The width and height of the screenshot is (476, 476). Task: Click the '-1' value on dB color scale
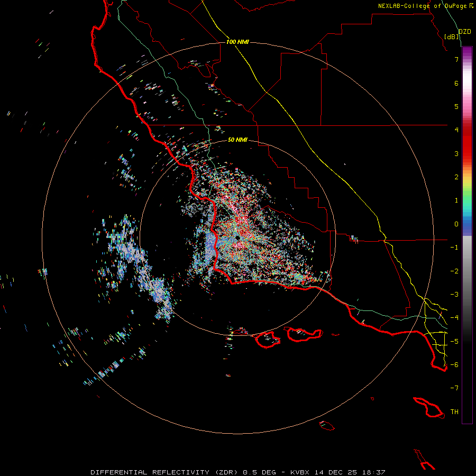click(x=454, y=248)
